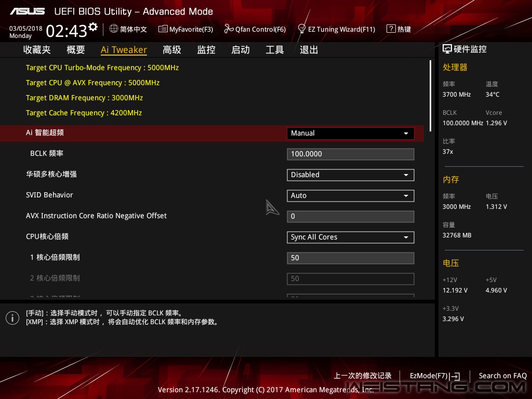Click the 32768 MB memory capacity value
The height and width of the screenshot is (399, 532).
[x=457, y=235]
